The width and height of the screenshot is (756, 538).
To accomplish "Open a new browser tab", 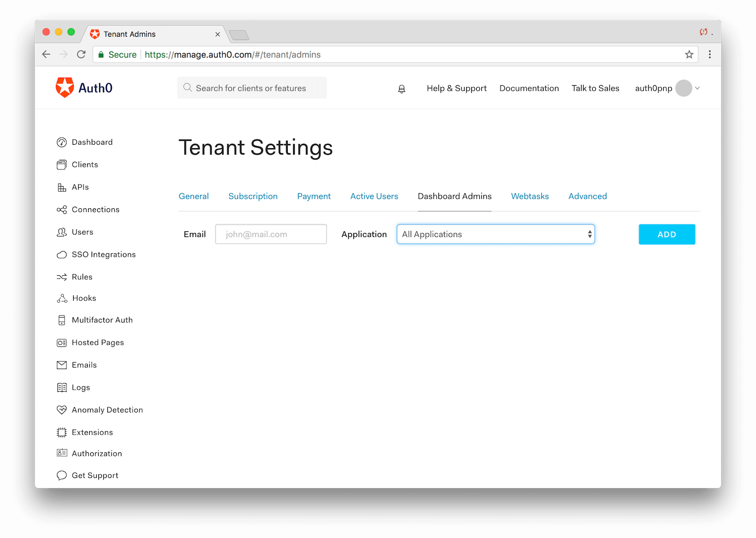I will click(239, 35).
